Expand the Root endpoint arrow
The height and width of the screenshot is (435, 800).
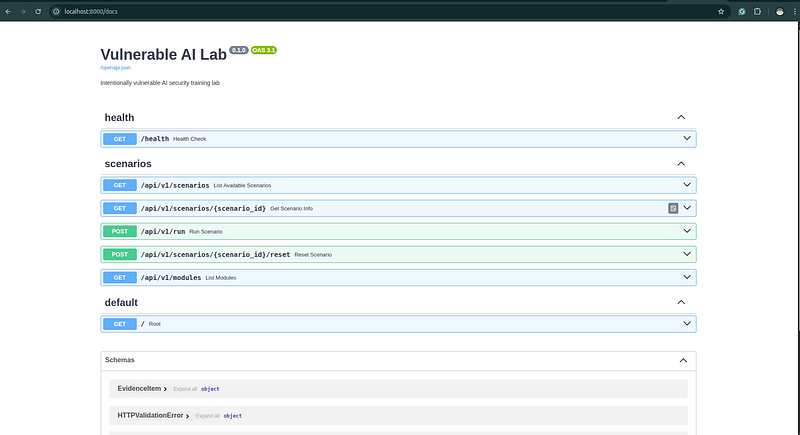point(687,323)
